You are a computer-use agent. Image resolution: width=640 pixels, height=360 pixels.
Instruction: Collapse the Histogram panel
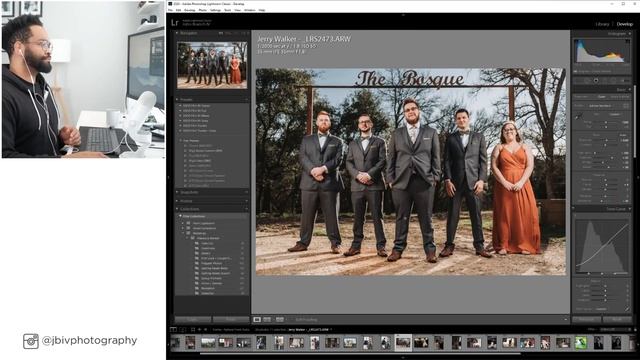(629, 33)
